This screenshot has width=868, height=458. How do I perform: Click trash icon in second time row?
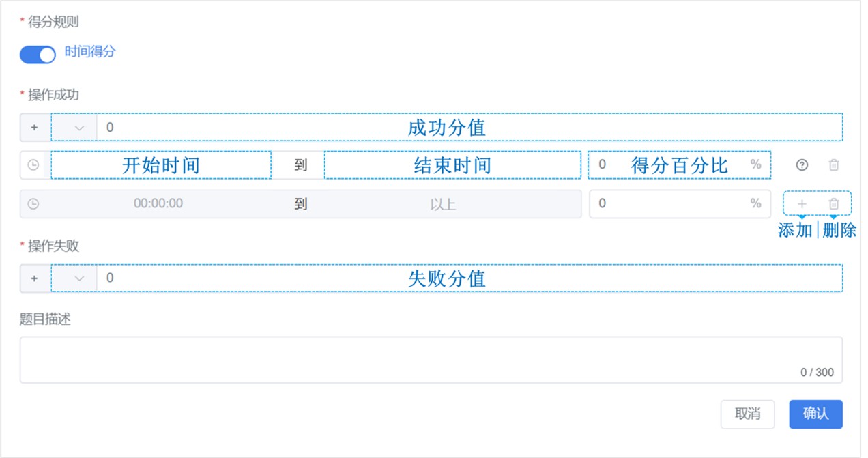click(x=833, y=203)
